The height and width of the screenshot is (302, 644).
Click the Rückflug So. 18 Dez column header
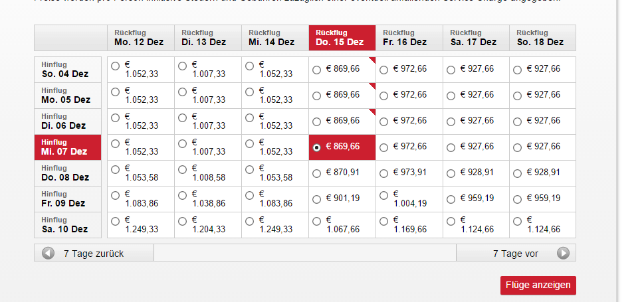(542, 38)
